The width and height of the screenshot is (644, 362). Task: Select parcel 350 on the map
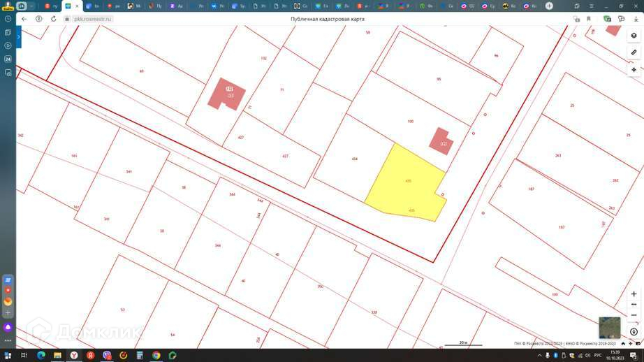click(321, 287)
